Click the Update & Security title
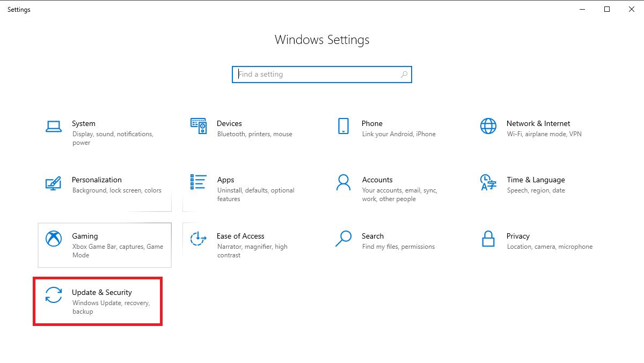This screenshot has height=363, width=644. click(102, 293)
